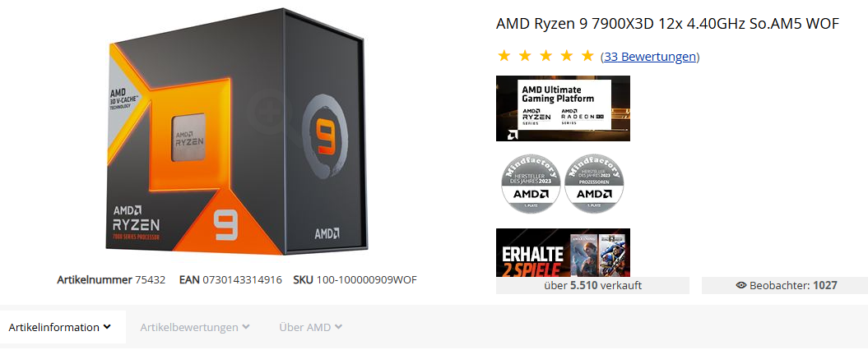Image resolution: width=868 pixels, height=350 pixels.
Task: Open the AMD Ultimate Gaming Platform banner
Action: click(x=563, y=108)
